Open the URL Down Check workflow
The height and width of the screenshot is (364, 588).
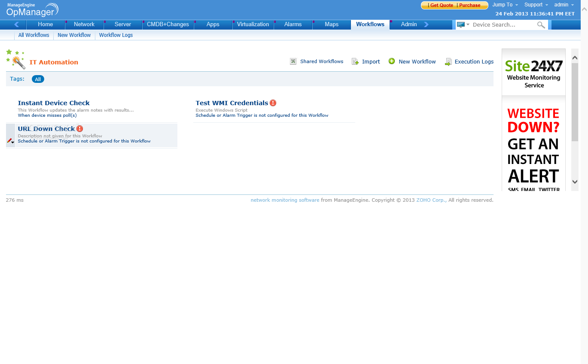pos(46,129)
